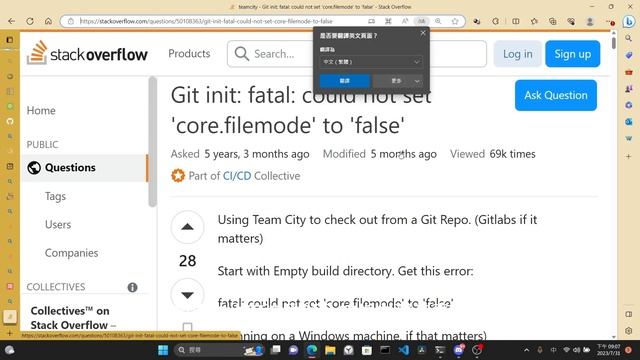Upvote the question with the up arrow

pos(187,227)
